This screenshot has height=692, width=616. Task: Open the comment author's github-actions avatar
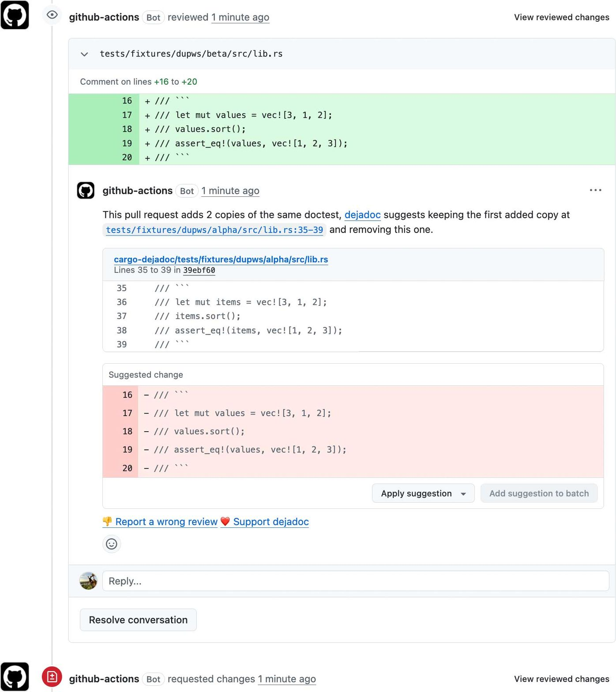(86, 191)
